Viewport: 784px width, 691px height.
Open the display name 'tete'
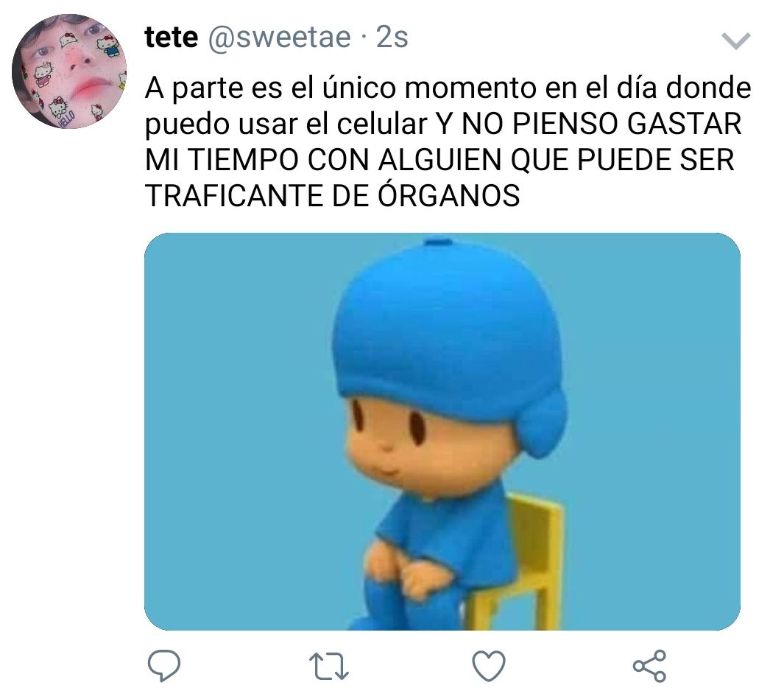(171, 37)
